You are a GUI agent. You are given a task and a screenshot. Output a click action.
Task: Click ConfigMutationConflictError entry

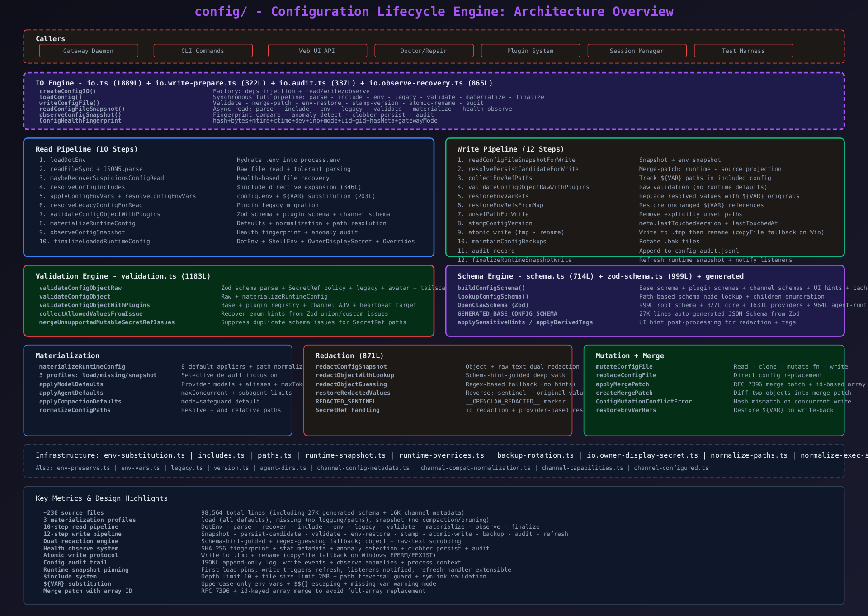coord(644,402)
